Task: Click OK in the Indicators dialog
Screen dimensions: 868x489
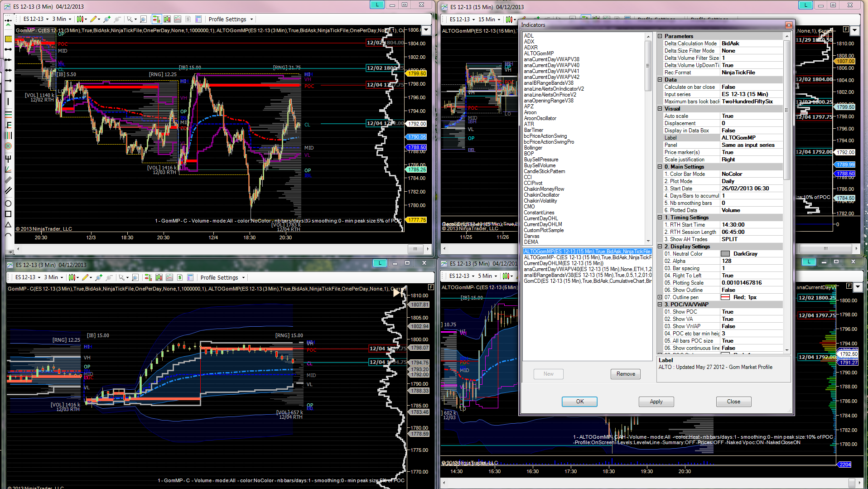Action: (x=579, y=402)
